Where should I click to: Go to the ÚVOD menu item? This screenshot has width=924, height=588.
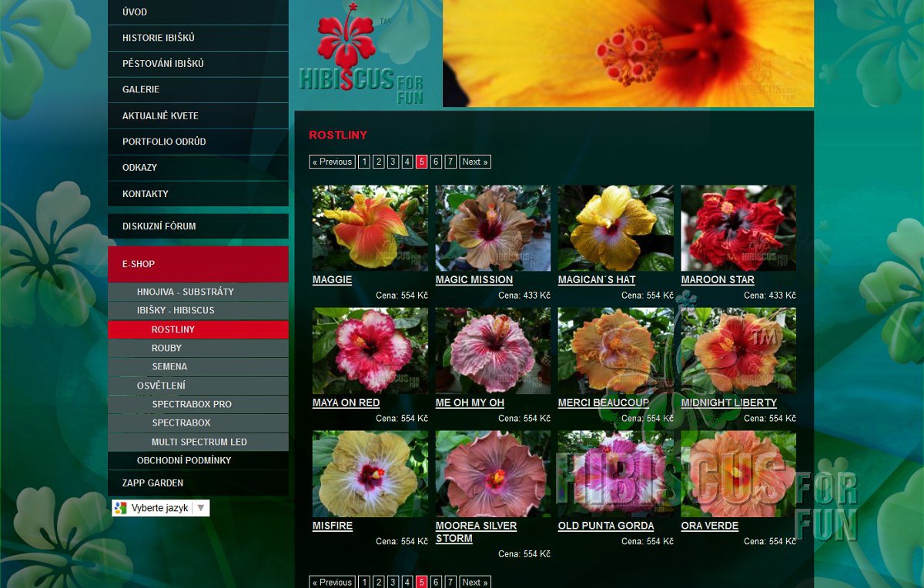coord(198,12)
